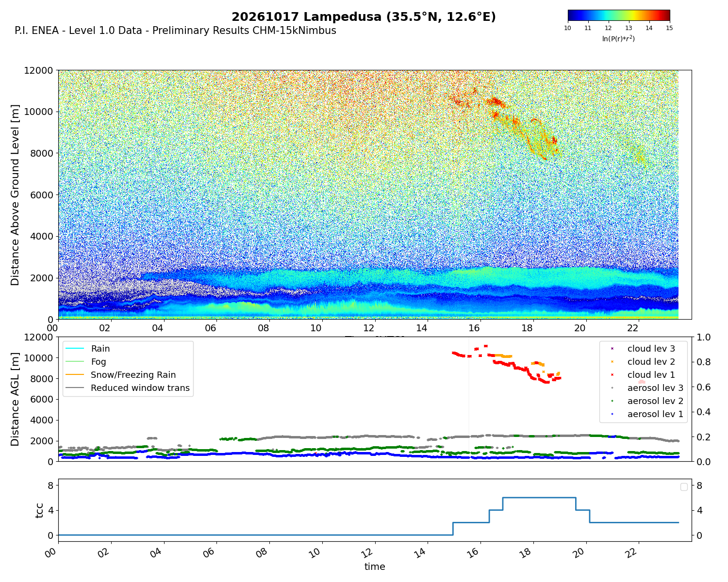Click the "Distance AGL [m]" axis label
728x582 pixels.
click(15, 399)
